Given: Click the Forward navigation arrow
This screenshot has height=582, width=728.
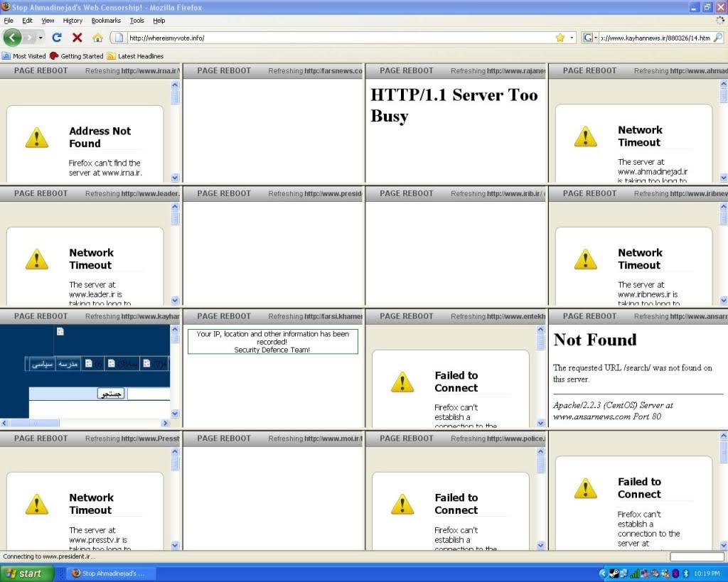Looking at the screenshot, I should tap(29, 38).
